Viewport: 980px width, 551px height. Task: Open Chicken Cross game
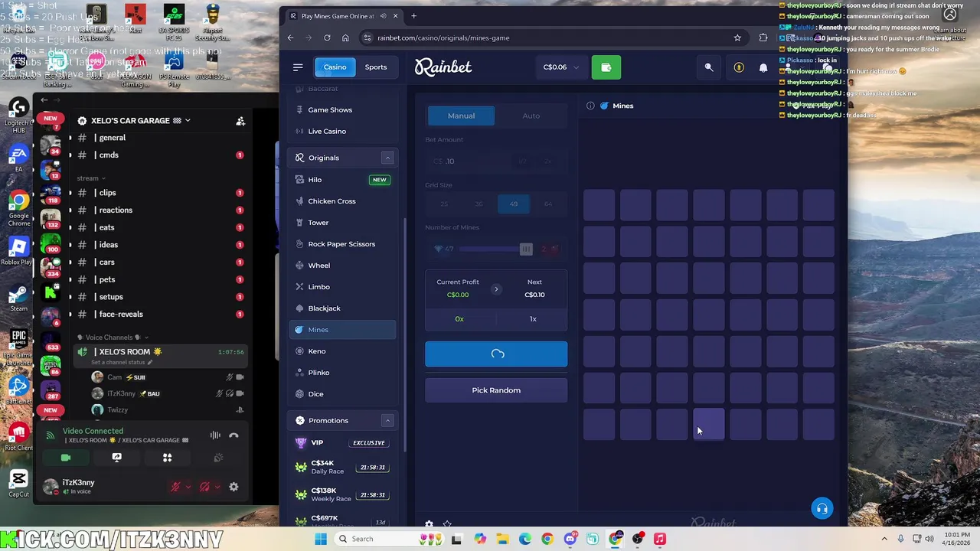point(343,201)
